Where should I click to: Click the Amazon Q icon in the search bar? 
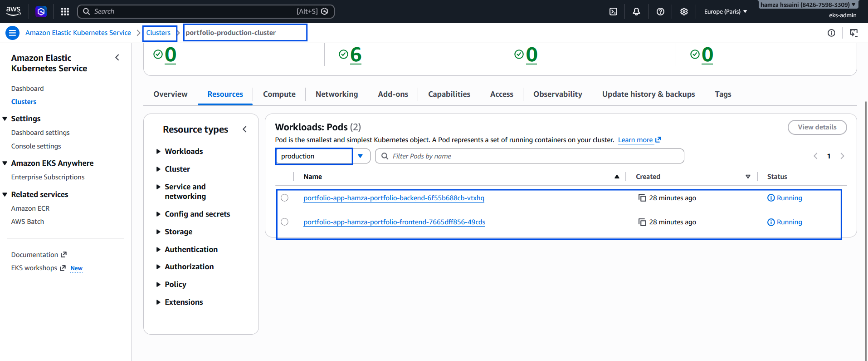pyautogui.click(x=325, y=11)
